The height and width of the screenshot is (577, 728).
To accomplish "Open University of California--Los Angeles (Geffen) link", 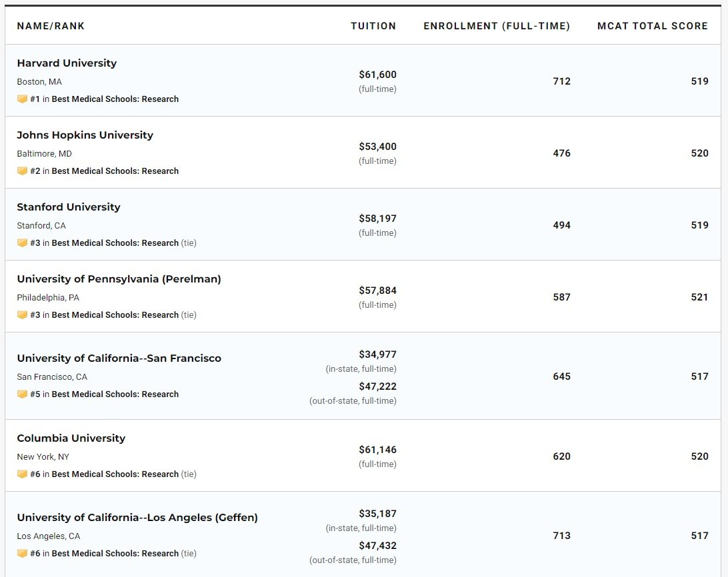I will [x=137, y=518].
